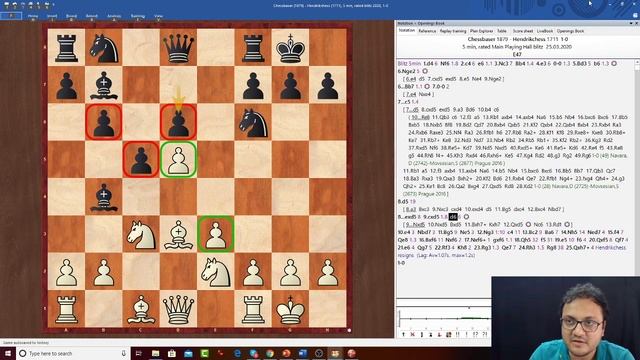
Task: Open Microsoft Store from taskbar
Action: [x=172, y=353]
